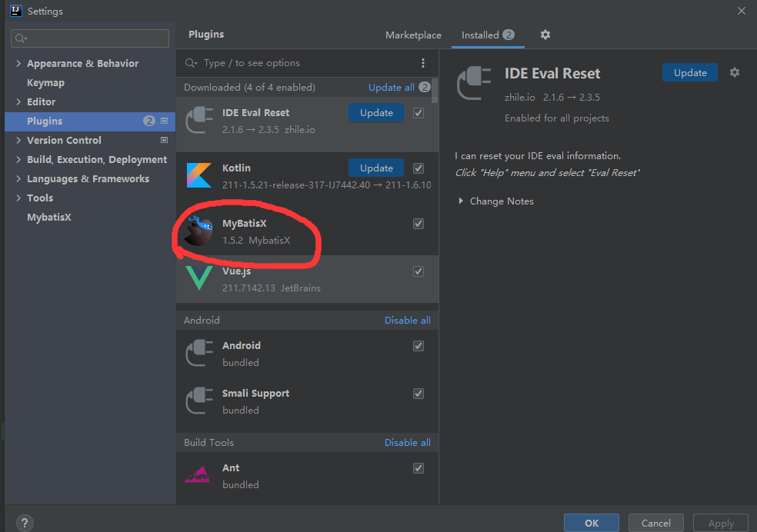The height and width of the screenshot is (532, 757).
Task: Click the Cancel button
Action: (x=655, y=524)
